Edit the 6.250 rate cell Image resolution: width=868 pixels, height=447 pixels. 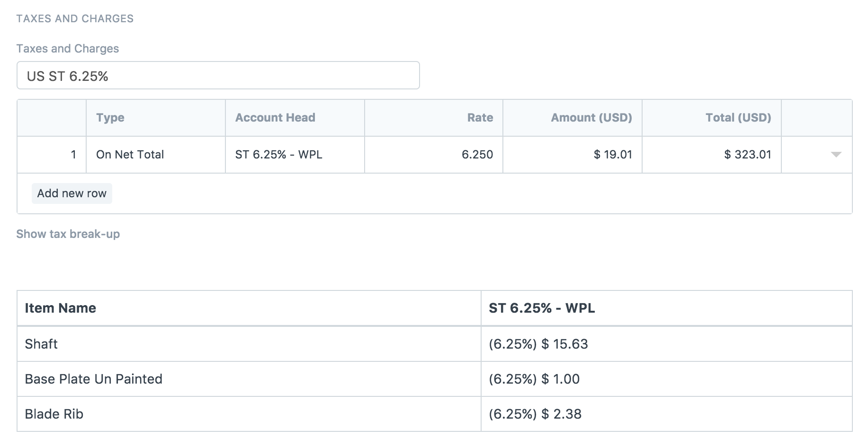click(433, 155)
